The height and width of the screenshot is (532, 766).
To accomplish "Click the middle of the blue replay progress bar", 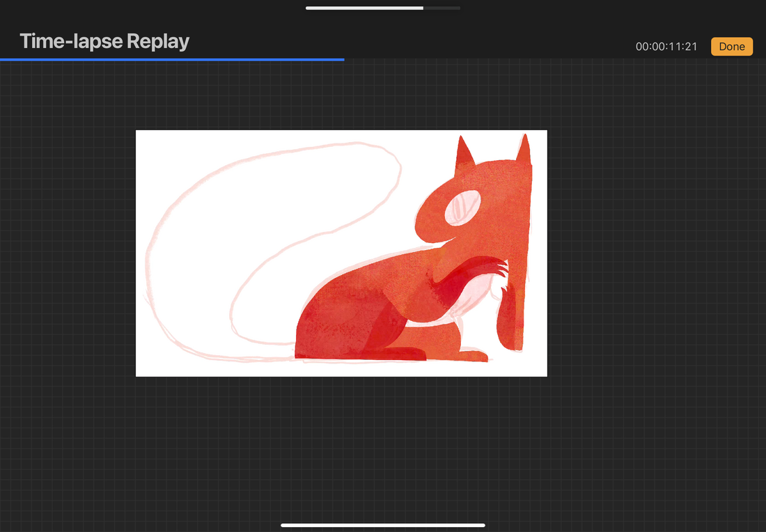I will [x=172, y=60].
